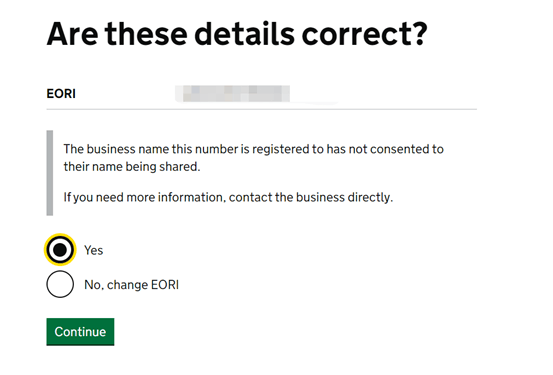Click the word EORI in the No option
The image size is (553, 375).
click(x=165, y=285)
